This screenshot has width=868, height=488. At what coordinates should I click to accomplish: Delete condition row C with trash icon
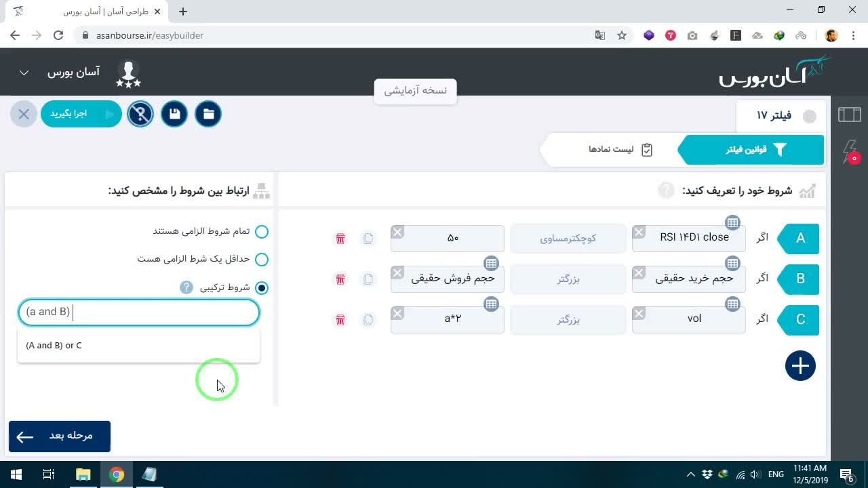click(340, 319)
